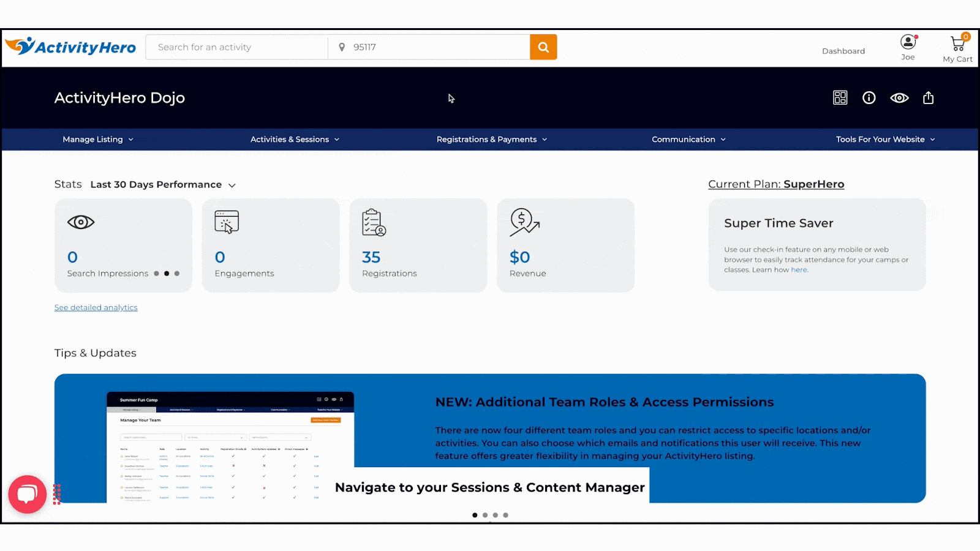Click the eye preview icon in header

coord(899,98)
